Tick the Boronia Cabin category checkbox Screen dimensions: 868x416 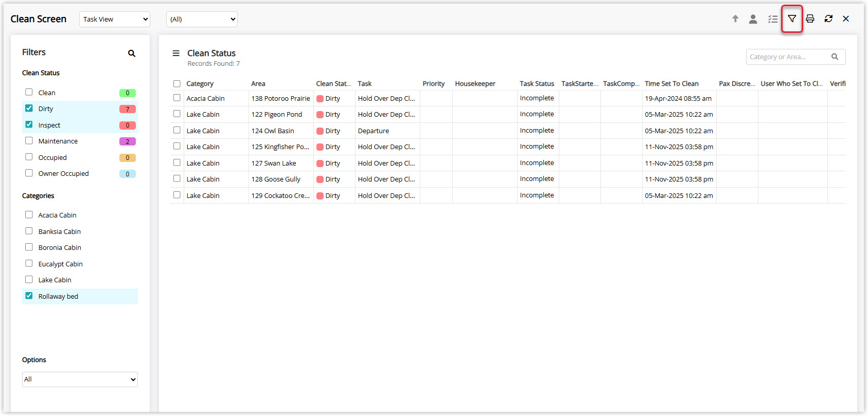pyautogui.click(x=29, y=247)
